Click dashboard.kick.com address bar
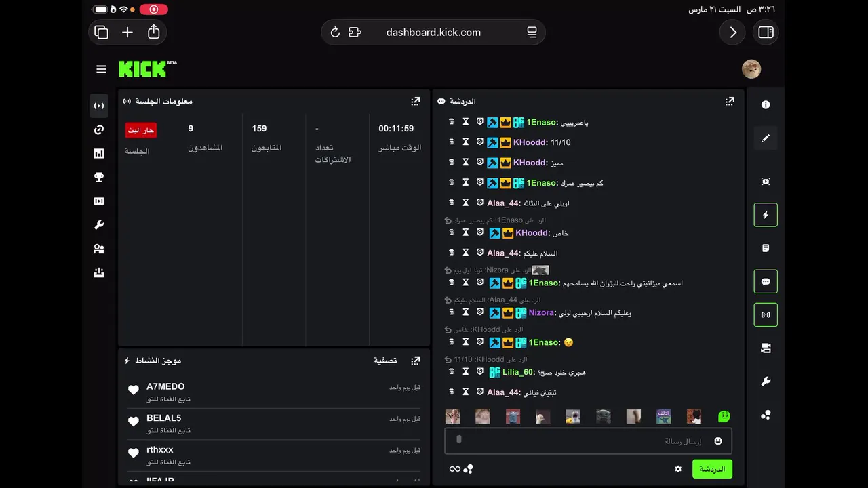 pyautogui.click(x=433, y=32)
